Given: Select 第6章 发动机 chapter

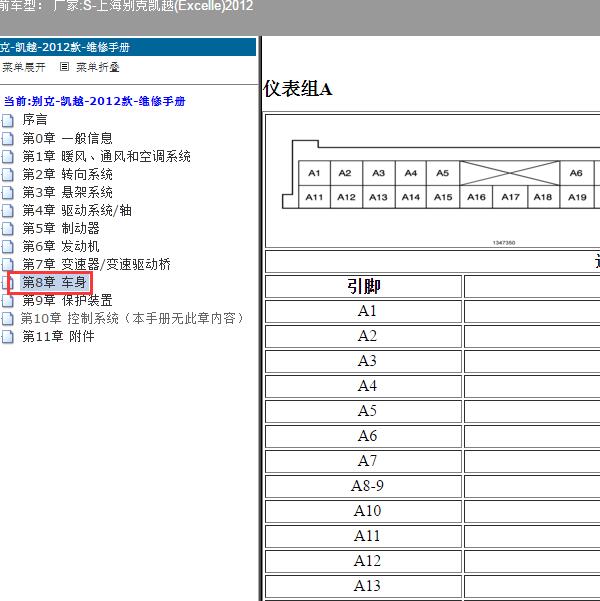Looking at the screenshot, I should pyautogui.click(x=61, y=246).
